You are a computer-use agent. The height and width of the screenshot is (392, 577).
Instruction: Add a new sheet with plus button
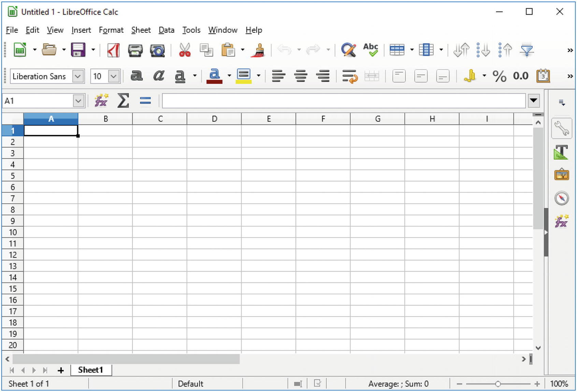[61, 370]
